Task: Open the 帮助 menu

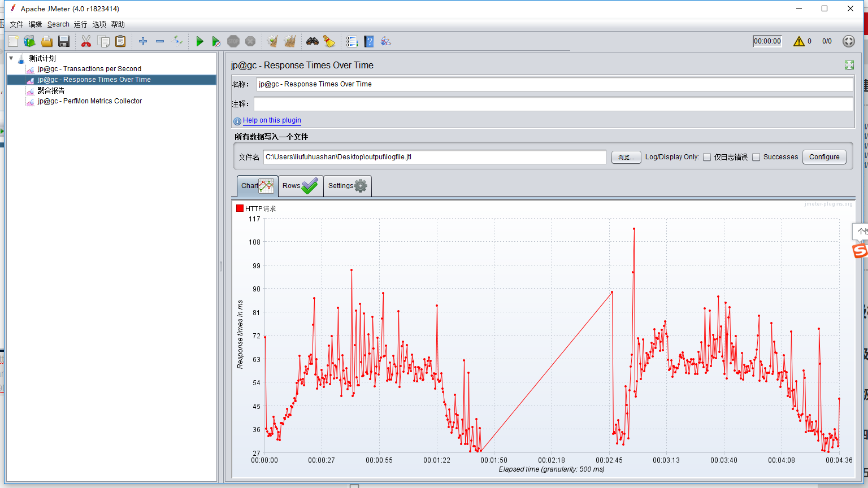Action: pos(118,24)
